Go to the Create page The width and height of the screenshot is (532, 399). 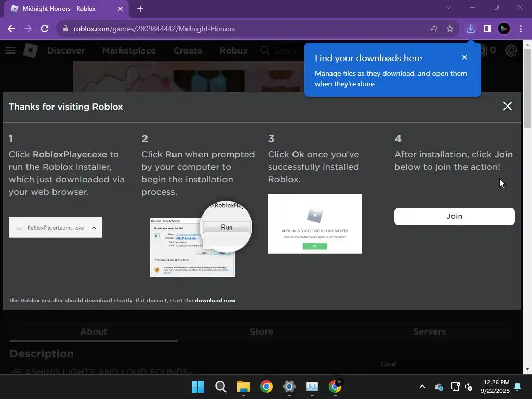pos(188,50)
